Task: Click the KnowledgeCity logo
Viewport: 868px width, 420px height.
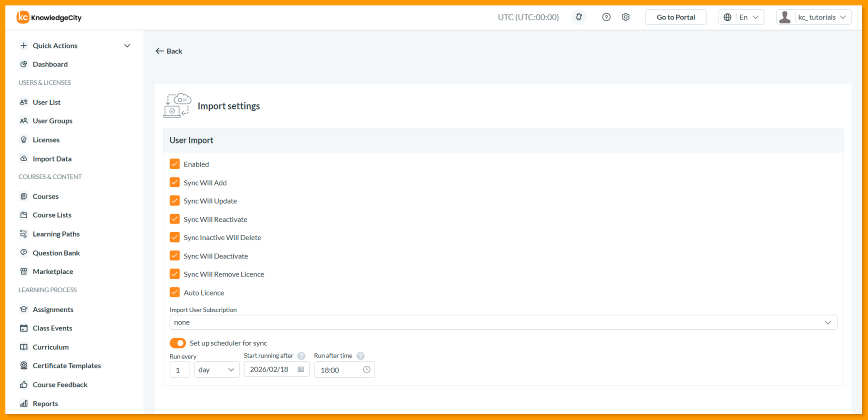Action: coord(49,17)
